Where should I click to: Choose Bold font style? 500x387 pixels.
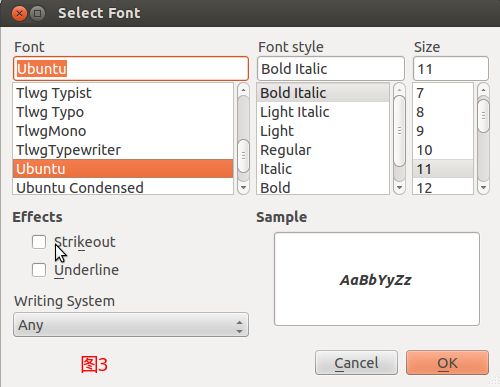(x=323, y=187)
